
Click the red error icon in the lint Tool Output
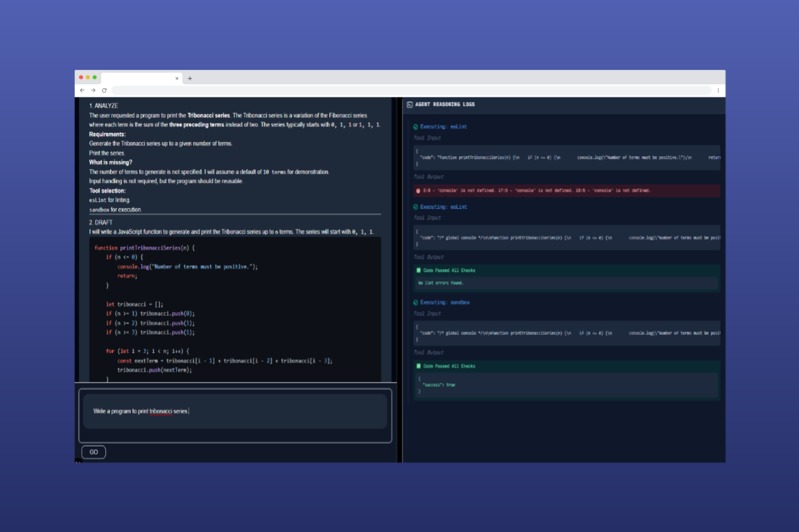418,190
